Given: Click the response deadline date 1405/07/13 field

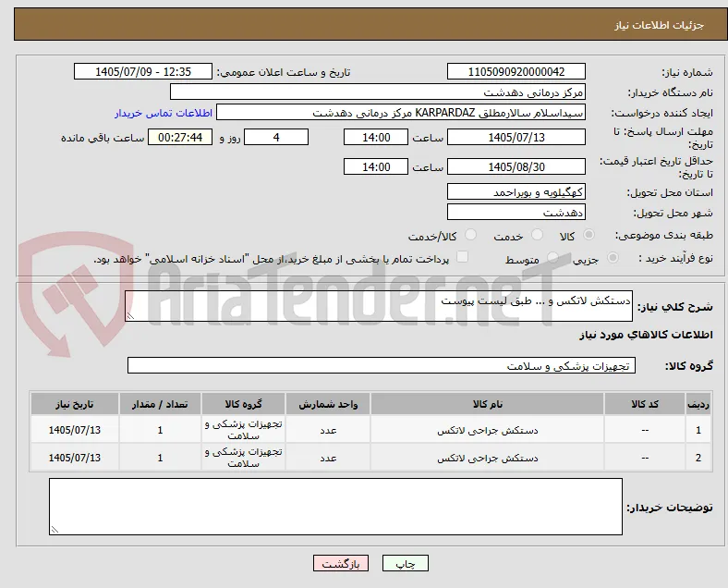Looking at the screenshot, I should point(516,138).
